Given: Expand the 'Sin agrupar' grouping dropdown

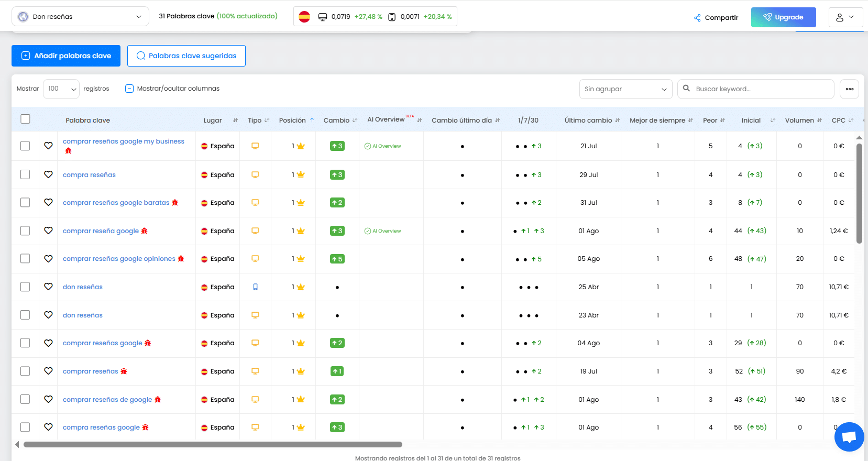Looking at the screenshot, I should (625, 89).
